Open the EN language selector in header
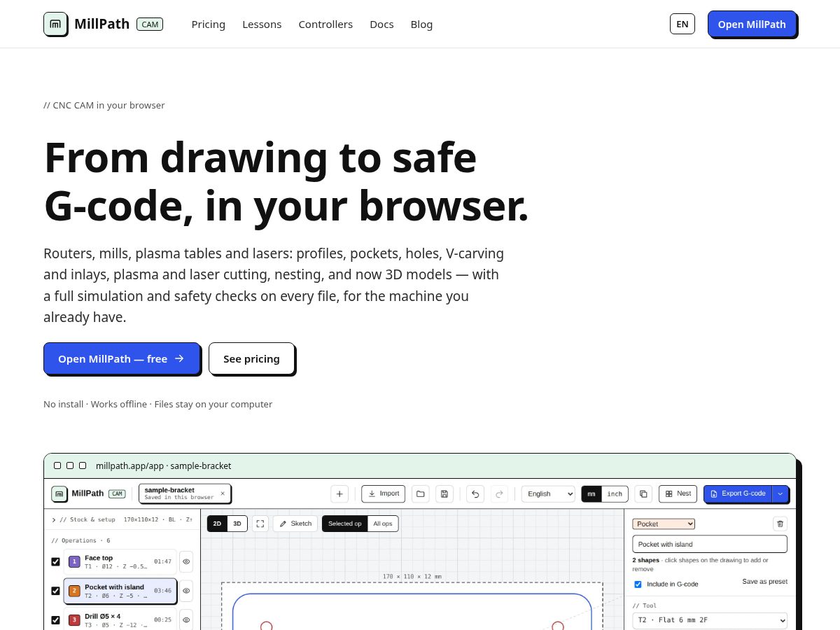 click(x=682, y=24)
